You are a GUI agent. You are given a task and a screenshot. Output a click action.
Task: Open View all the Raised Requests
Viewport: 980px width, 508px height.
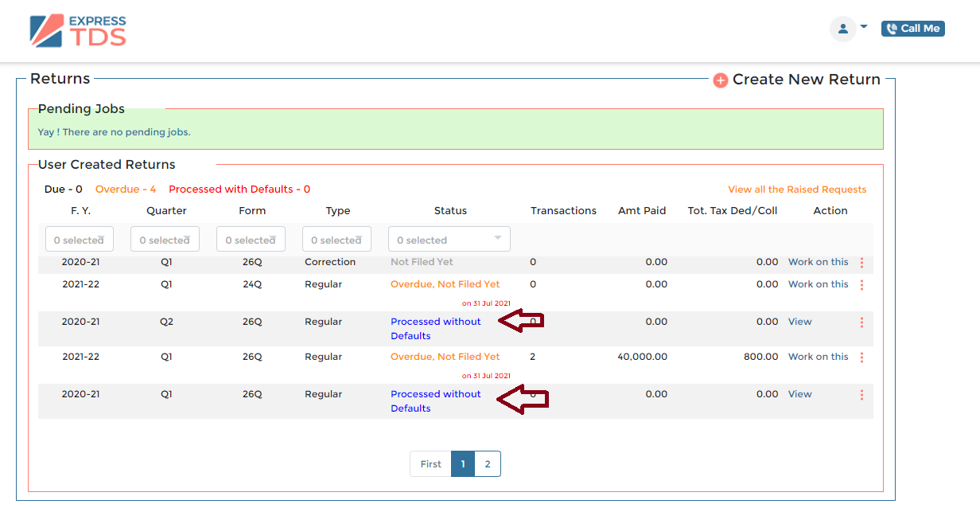[x=797, y=189]
